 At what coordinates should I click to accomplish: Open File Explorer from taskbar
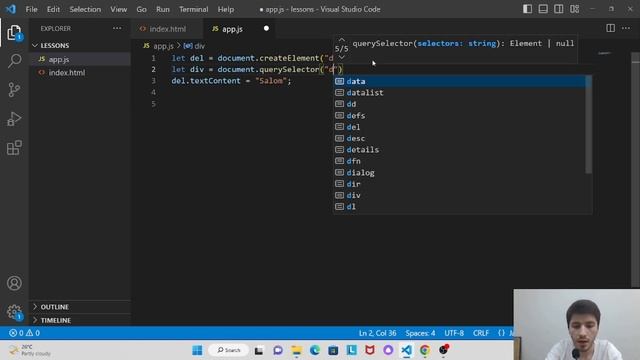coord(296,350)
